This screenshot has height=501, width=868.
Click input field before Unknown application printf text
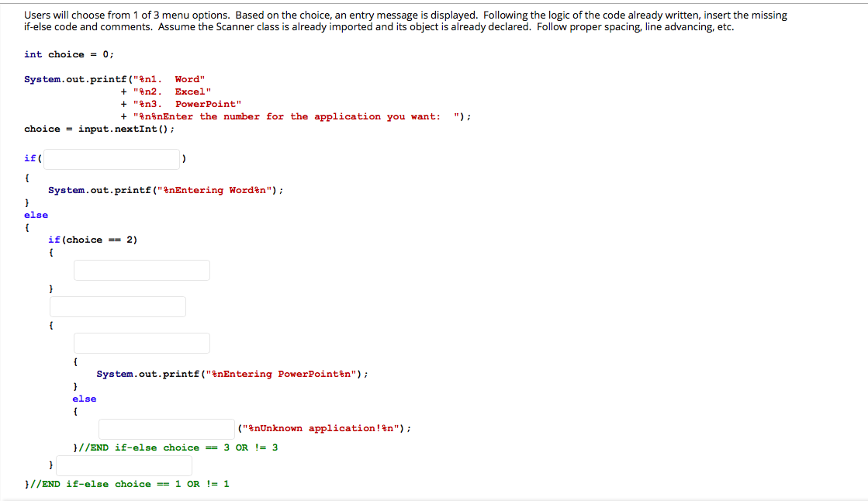pyautogui.click(x=166, y=428)
